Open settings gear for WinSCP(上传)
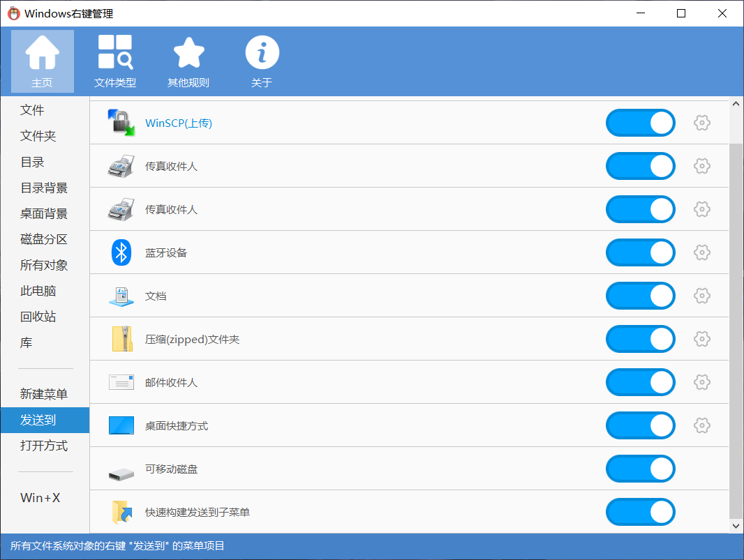Viewport: 744px width, 560px height. pyautogui.click(x=701, y=123)
